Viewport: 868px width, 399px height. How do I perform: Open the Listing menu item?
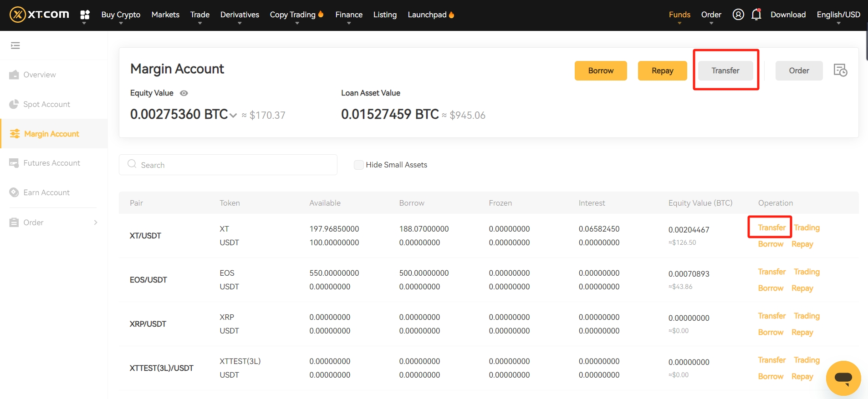coord(385,15)
